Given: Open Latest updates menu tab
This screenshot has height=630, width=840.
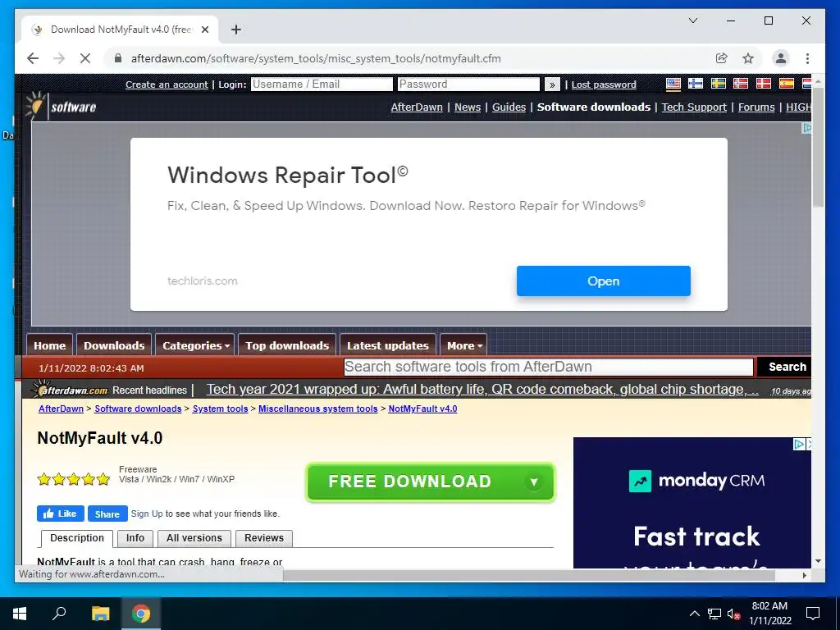Looking at the screenshot, I should point(388,345).
